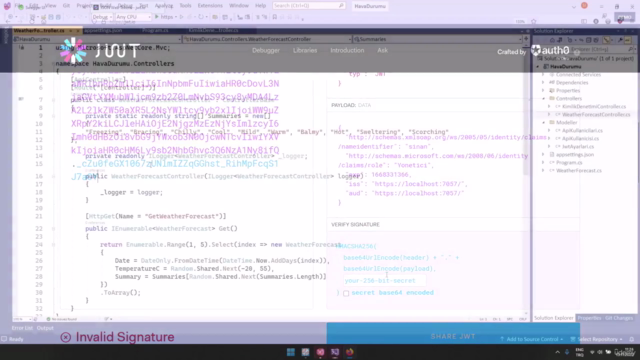Viewport: 640px width, 360px height.
Task: Open the Extensions menu
Action: click(210, 6)
